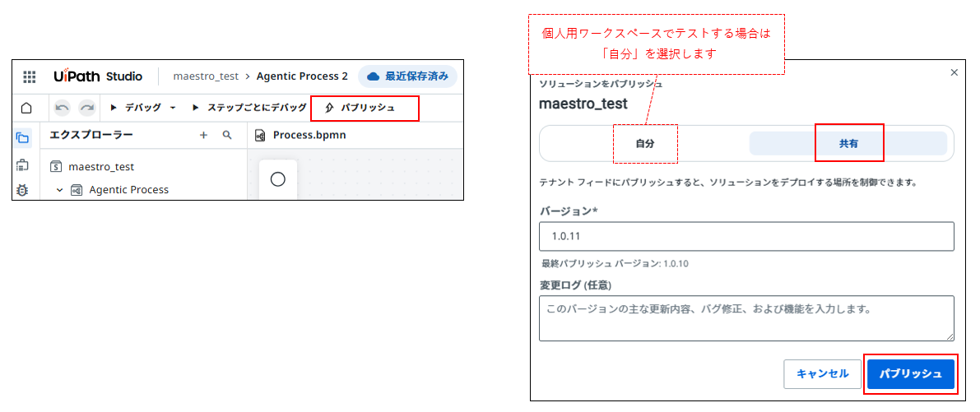Image resolution: width=980 pixels, height=412 pixels.
Task: Click the バージョン input field
Action: [x=746, y=236]
